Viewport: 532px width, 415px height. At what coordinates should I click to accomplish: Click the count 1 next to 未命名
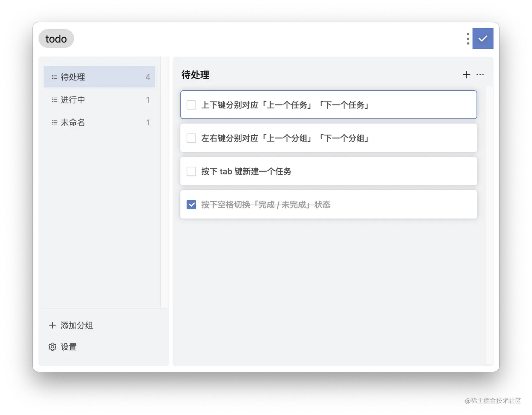click(x=148, y=122)
